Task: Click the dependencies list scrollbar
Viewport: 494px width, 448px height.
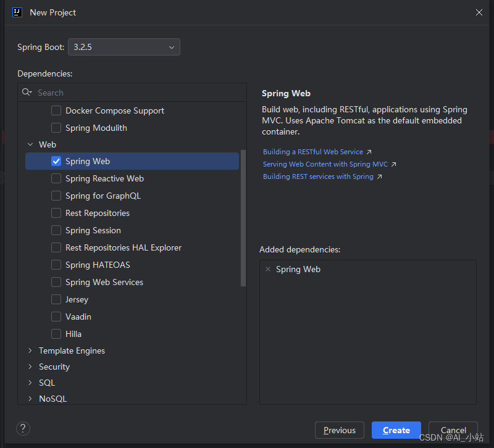Action: [x=243, y=218]
